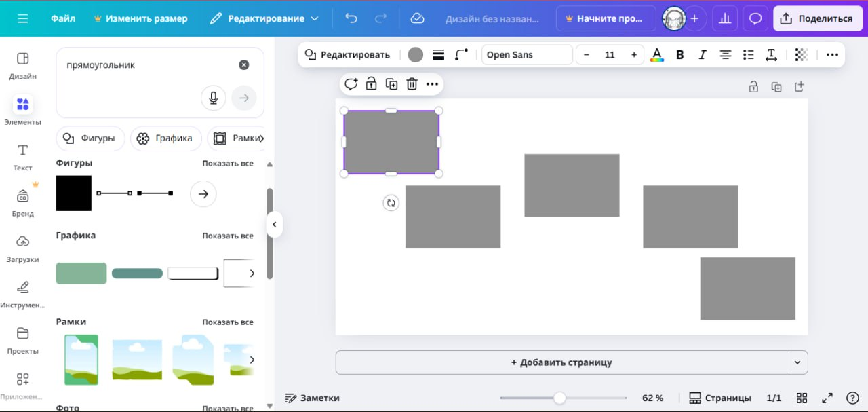Viewport: 868px width, 412px height.
Task: Open the border style lines icon
Action: tap(438, 55)
